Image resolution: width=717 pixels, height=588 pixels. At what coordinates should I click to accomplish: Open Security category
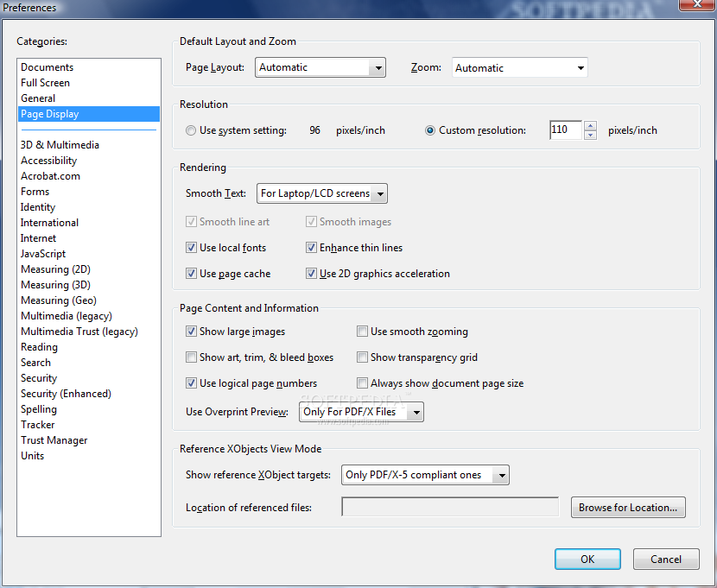point(39,378)
